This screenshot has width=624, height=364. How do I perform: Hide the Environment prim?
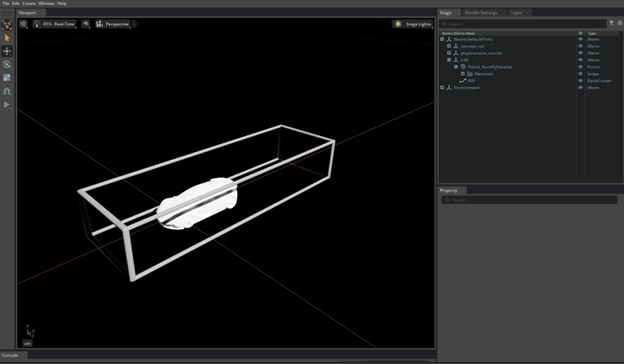(580, 88)
